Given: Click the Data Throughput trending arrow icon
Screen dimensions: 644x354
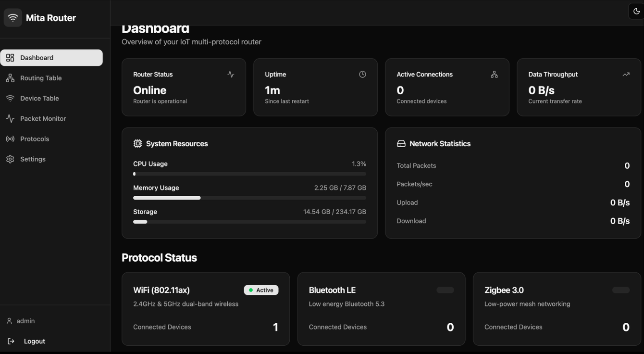Looking at the screenshot, I should (x=626, y=75).
